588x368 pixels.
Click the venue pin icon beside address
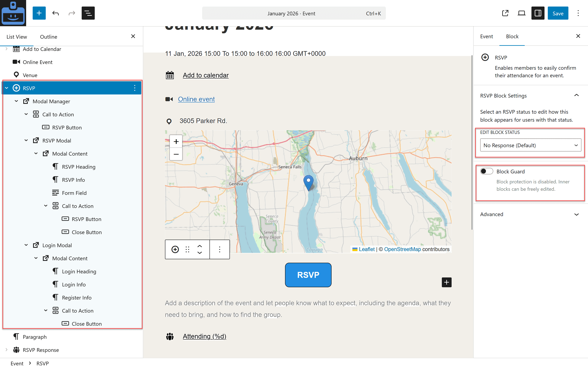[x=169, y=121]
